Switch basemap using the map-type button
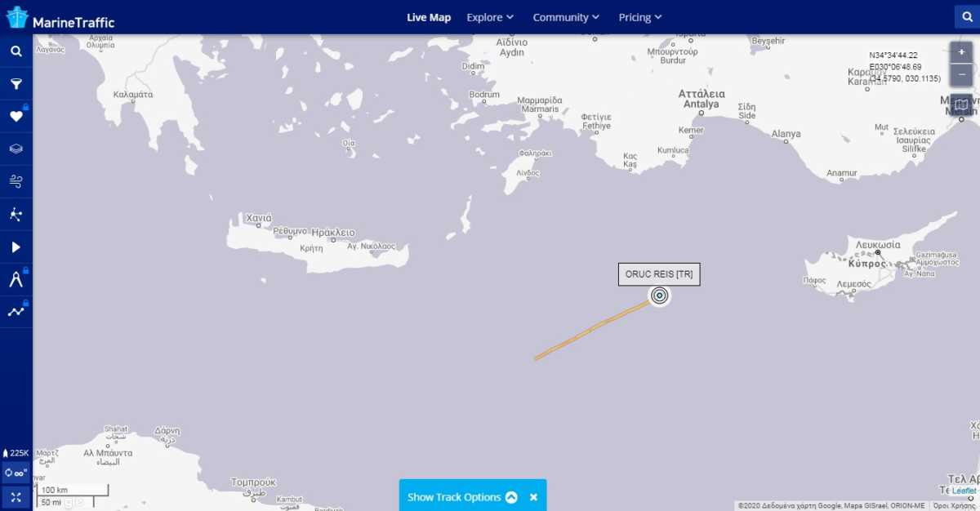 (961, 104)
